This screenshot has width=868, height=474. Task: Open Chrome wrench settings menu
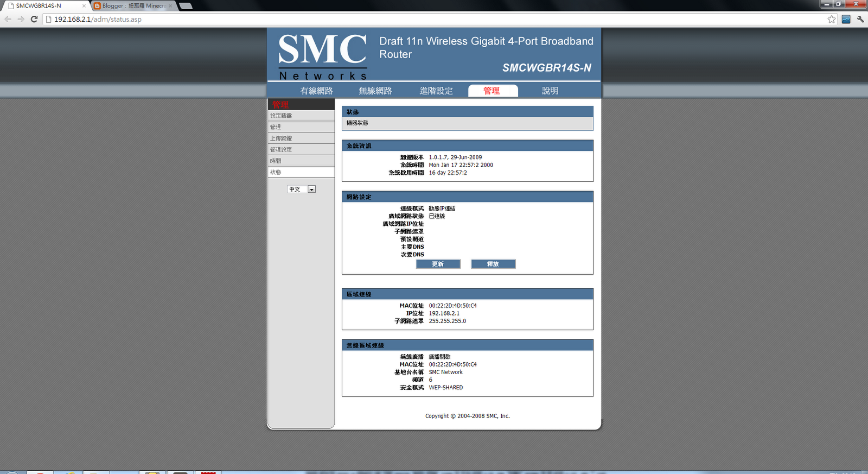coord(860,19)
